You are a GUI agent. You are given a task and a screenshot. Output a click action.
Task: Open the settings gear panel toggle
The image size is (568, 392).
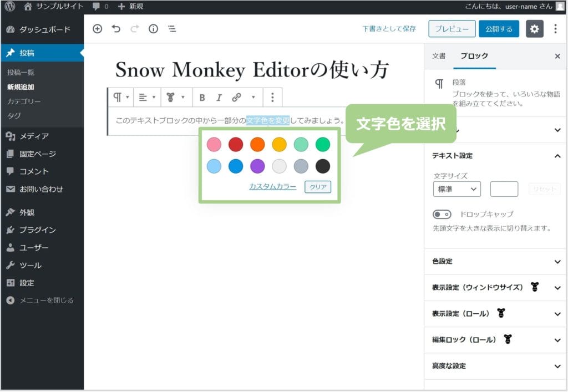[534, 29]
